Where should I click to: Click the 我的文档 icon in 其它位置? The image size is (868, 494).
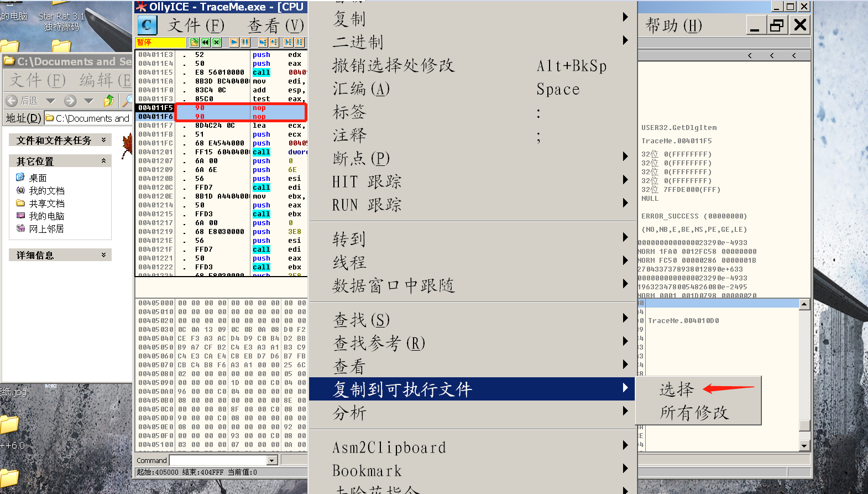point(20,190)
